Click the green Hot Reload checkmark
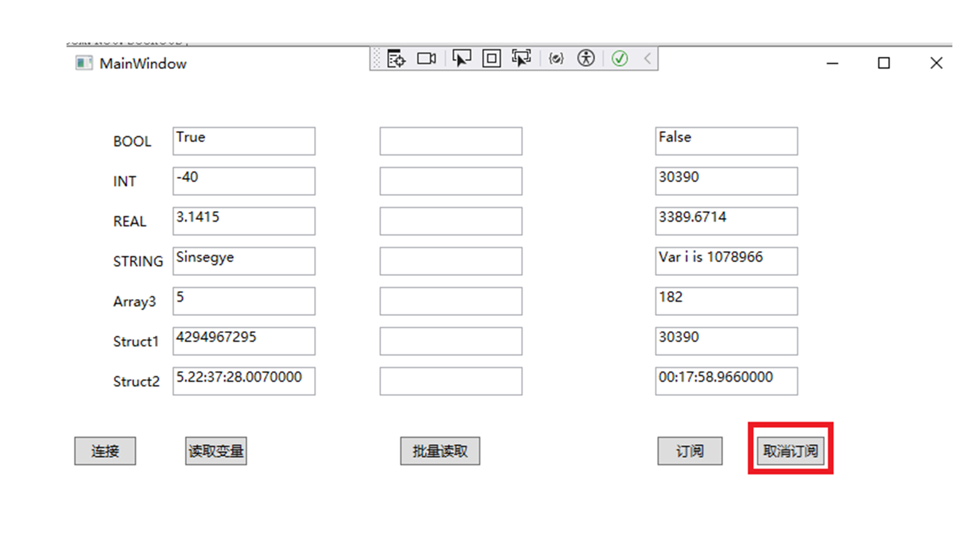Viewport: 980px width, 551px height. (x=620, y=59)
